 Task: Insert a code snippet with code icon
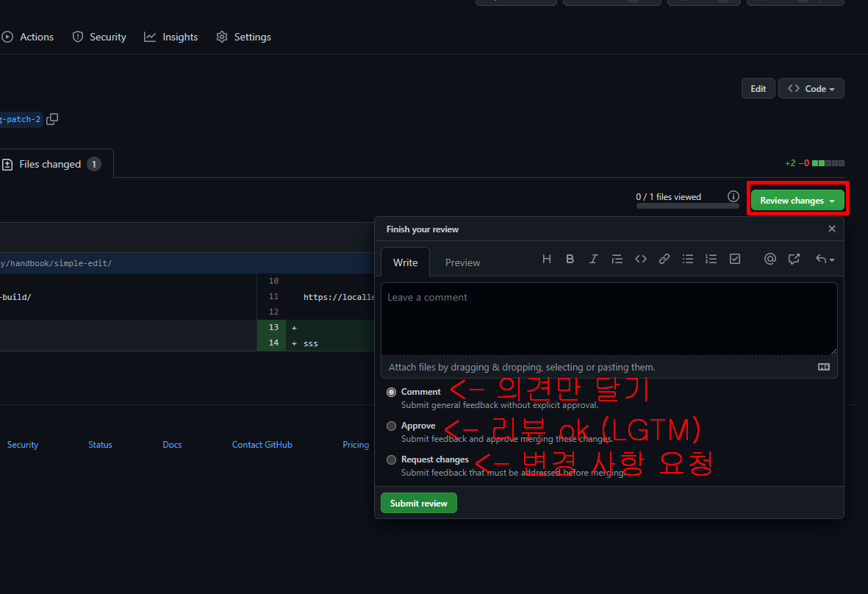pos(641,259)
